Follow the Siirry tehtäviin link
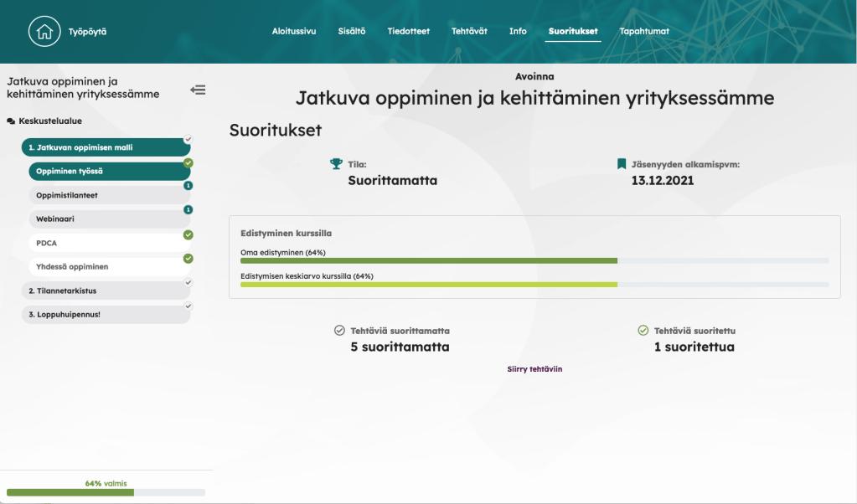The image size is (857, 504). click(x=534, y=368)
